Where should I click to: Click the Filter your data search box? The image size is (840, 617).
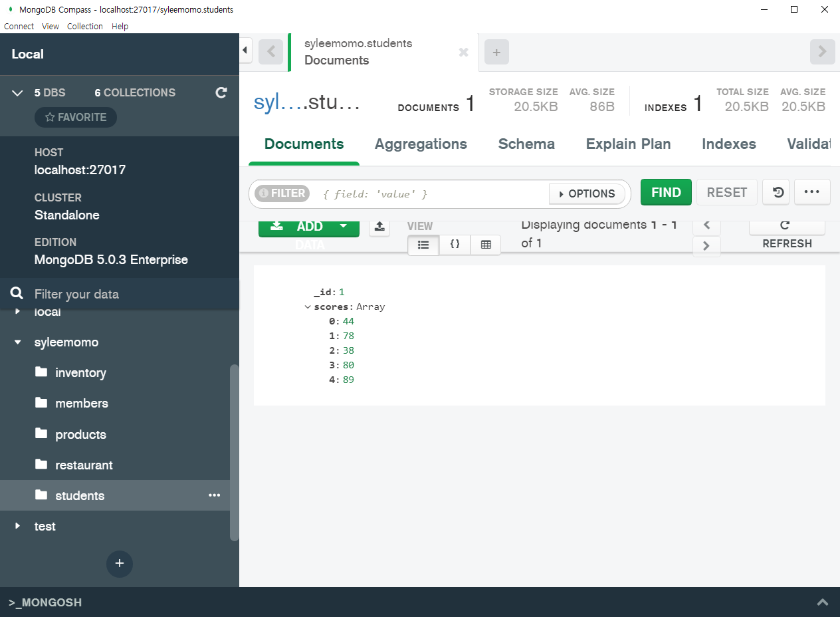point(120,294)
